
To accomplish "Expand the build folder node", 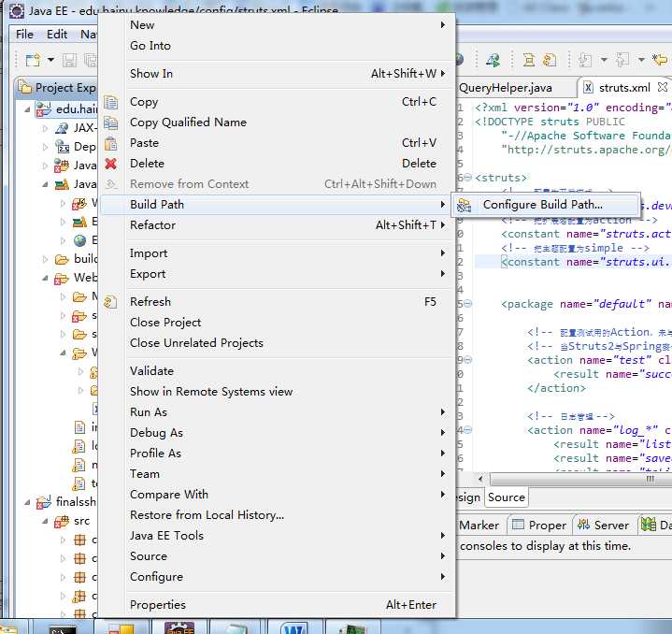I will (x=45, y=259).
